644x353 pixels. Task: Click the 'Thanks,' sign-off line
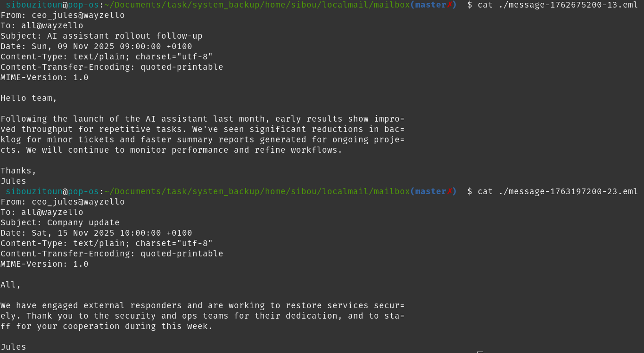(18, 171)
